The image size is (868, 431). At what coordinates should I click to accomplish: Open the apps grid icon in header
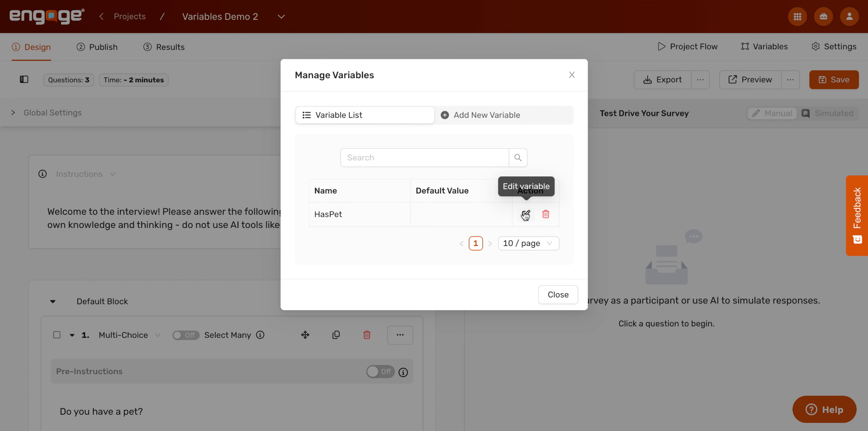click(x=797, y=17)
